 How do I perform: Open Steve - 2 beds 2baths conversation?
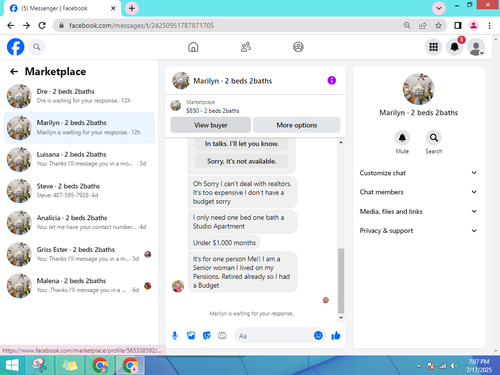79,191
